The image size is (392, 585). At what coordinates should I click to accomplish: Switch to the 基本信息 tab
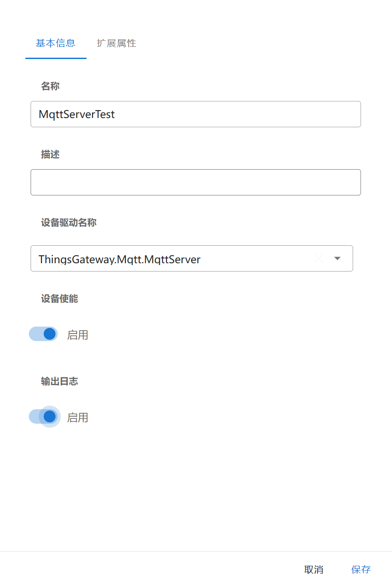click(x=56, y=43)
